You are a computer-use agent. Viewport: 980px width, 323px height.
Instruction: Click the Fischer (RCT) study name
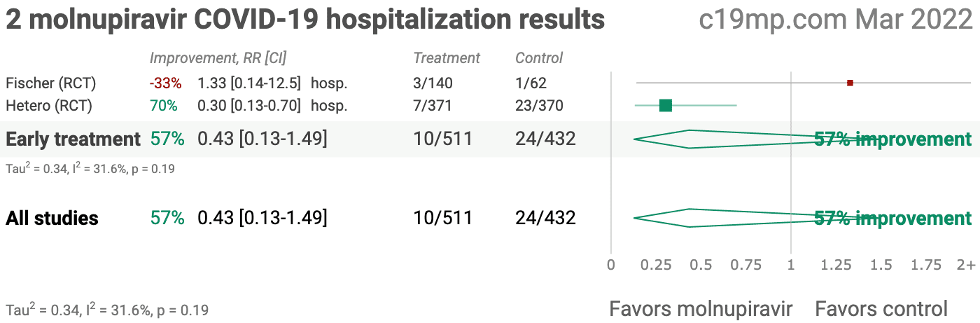(51, 83)
